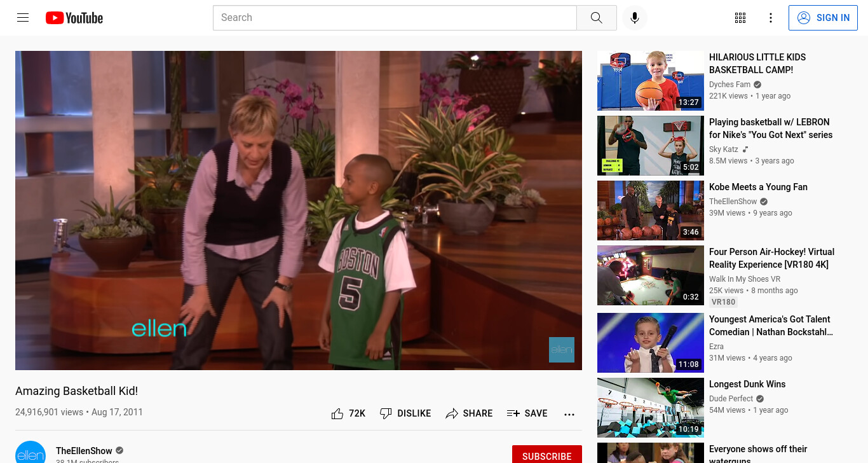Click Kobe Meets a Young Fan title
868x463 pixels.
click(758, 187)
